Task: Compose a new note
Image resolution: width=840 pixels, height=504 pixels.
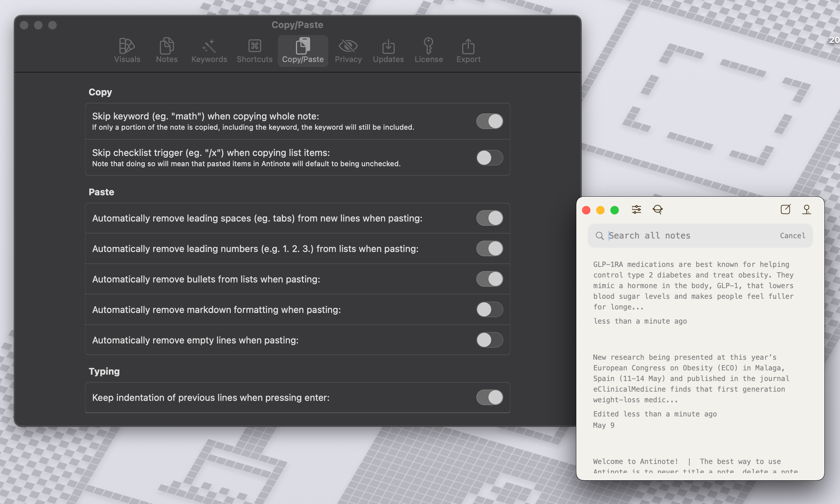Action: tap(785, 209)
